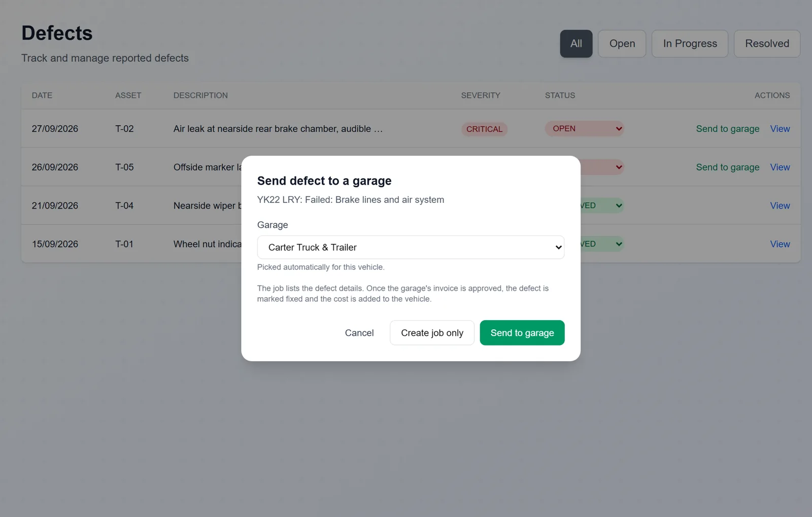This screenshot has height=517, width=812.
Task: Switch to the Resolved filter tab
Action: click(x=767, y=44)
